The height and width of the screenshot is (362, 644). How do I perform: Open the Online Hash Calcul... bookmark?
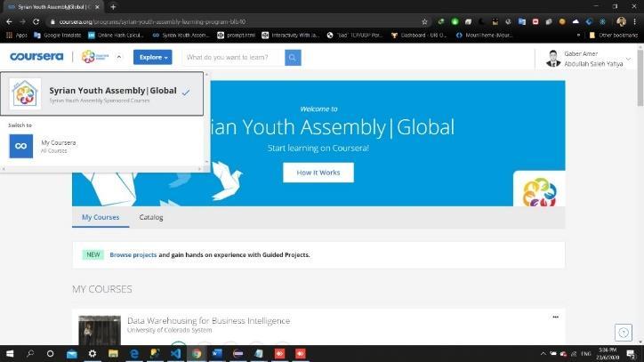tap(116, 36)
